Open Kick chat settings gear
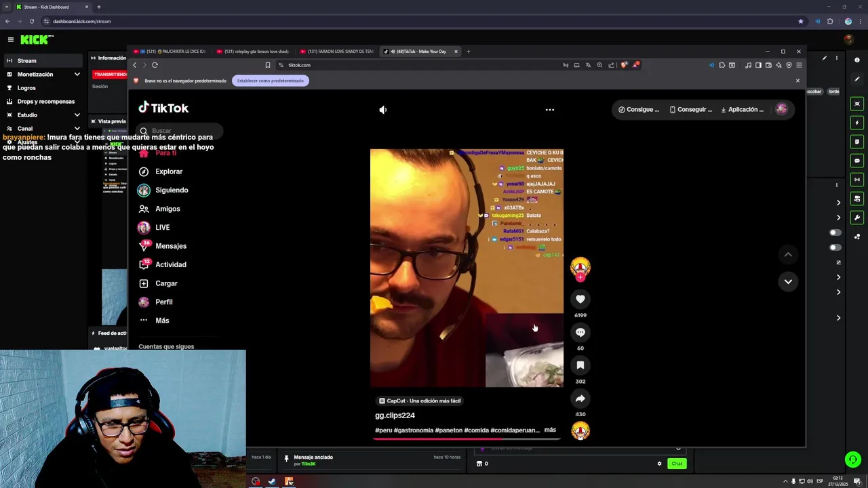Image resolution: width=868 pixels, height=488 pixels. (x=659, y=464)
